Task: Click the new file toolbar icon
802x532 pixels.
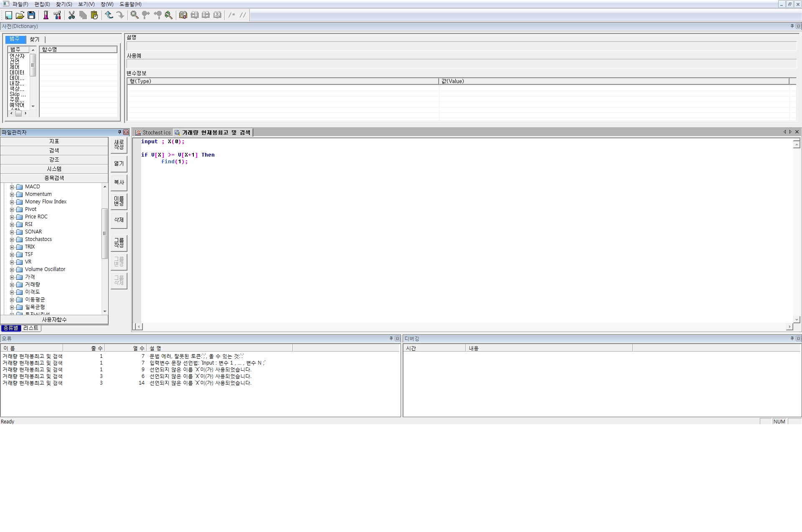Action: 8,15
